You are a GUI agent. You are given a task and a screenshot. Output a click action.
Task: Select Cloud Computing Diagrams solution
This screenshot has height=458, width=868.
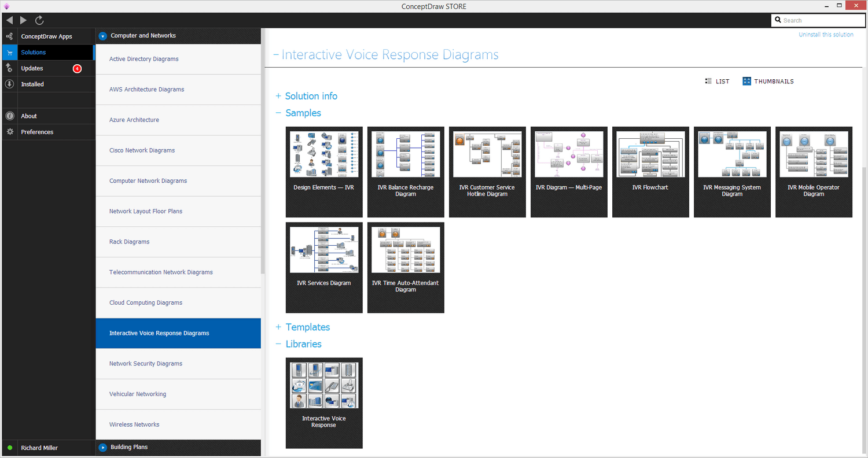(178, 302)
